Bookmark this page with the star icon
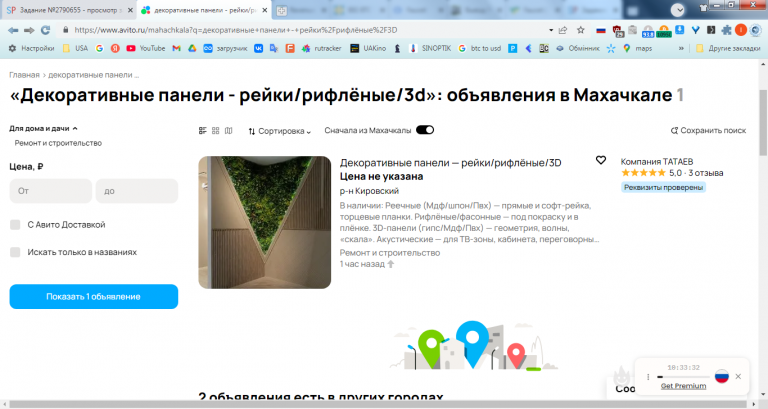 580,30
